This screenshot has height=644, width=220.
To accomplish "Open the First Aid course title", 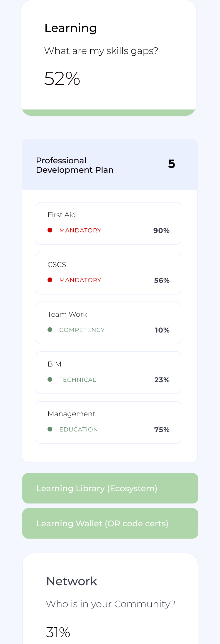I will 62,215.
